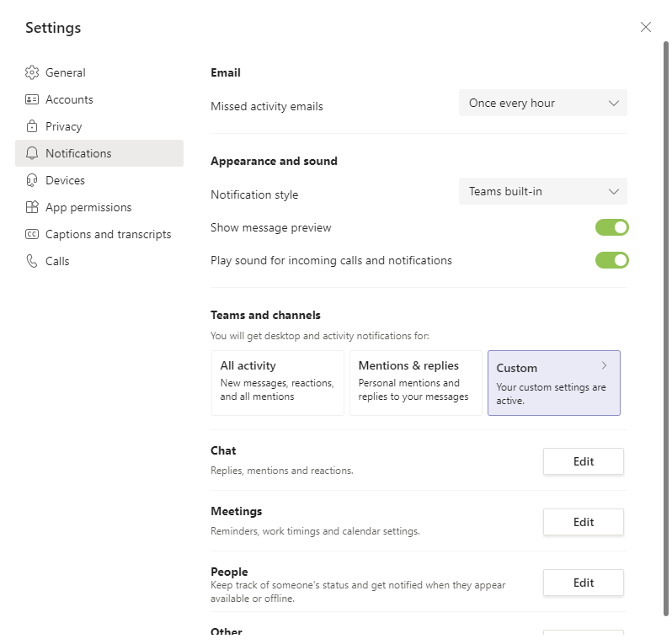Image resolution: width=672 pixels, height=644 pixels.
Task: Disable Play sound for incoming calls toggle
Action: pyautogui.click(x=611, y=260)
